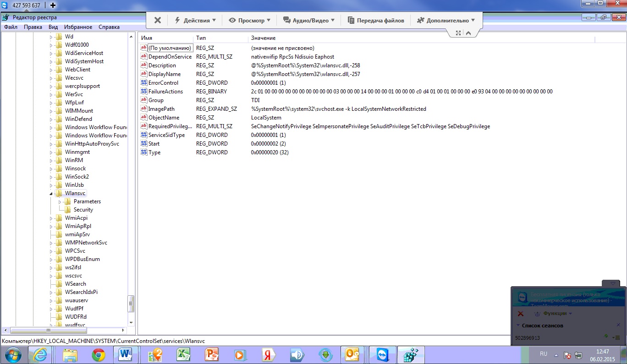This screenshot has height=364, width=627.
Task: Collapse the TeamViewer toolbar with the up arrow
Action: (468, 33)
